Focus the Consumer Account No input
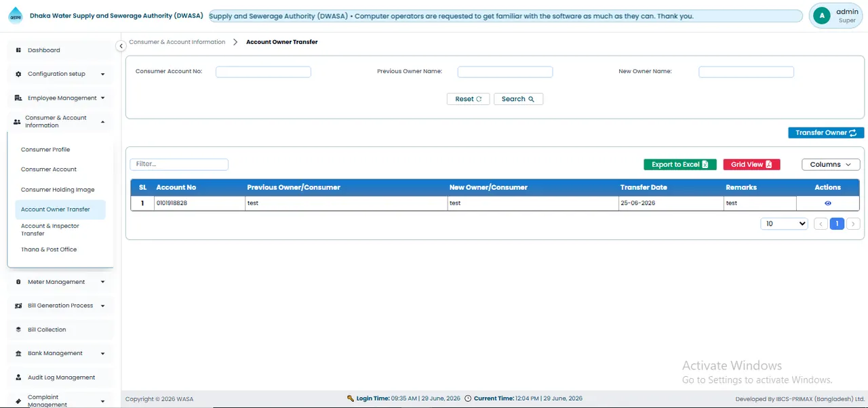This screenshot has width=868, height=408. pos(263,72)
